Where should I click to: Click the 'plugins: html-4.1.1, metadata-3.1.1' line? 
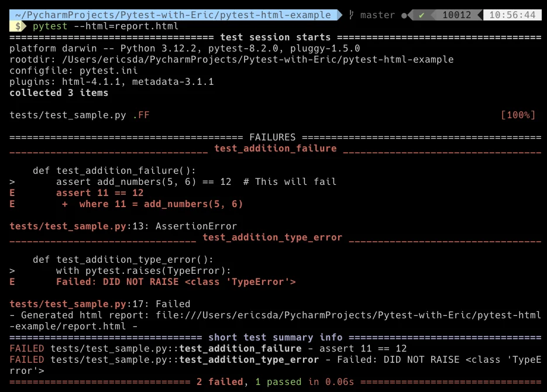111,82
